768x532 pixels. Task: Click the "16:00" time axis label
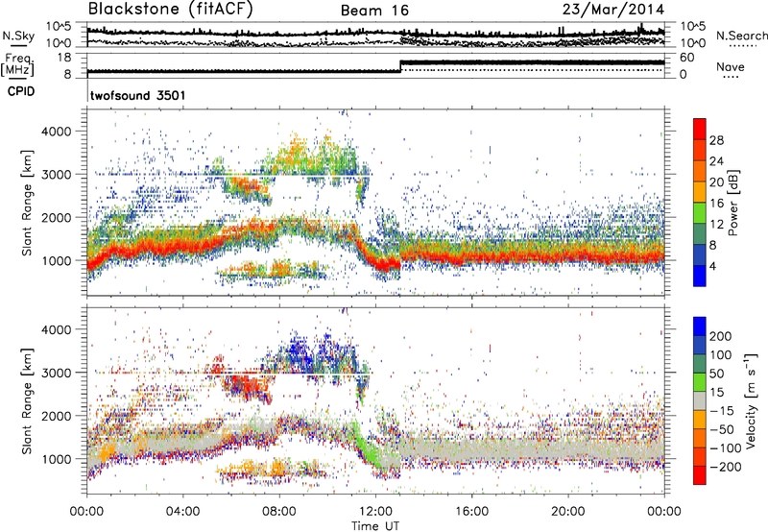click(x=471, y=512)
